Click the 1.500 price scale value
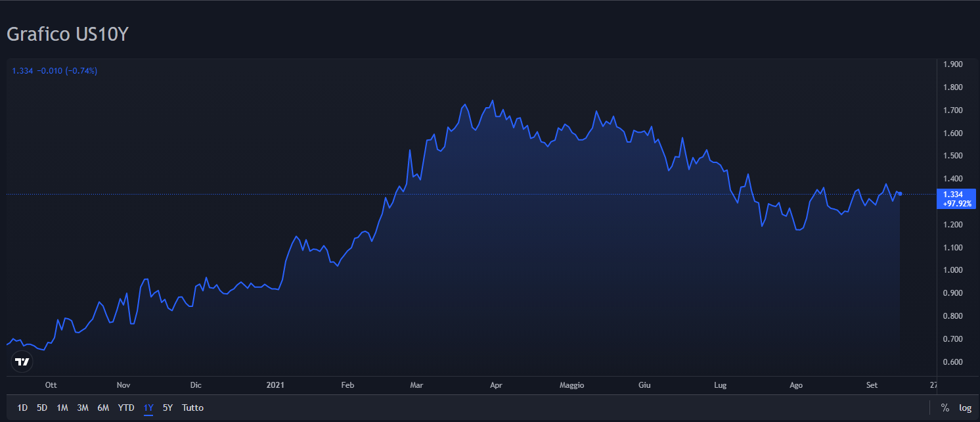The height and width of the screenshot is (422, 980). [x=953, y=156]
